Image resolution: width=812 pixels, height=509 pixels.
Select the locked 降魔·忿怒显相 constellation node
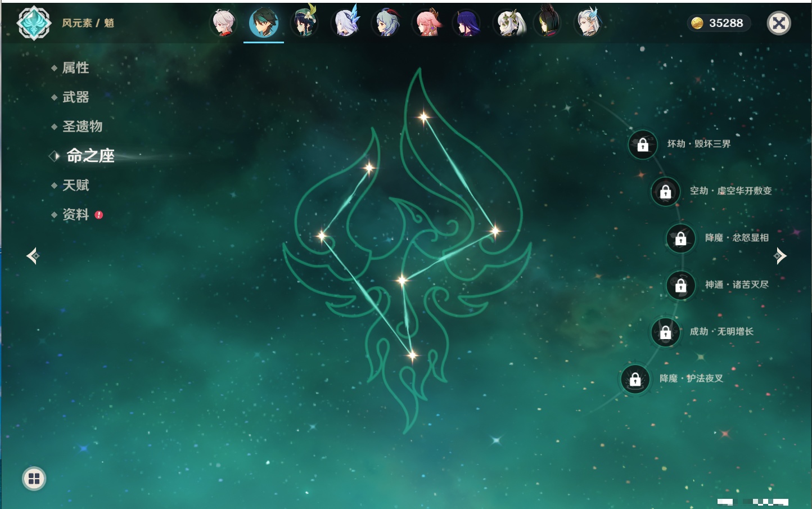click(x=680, y=238)
